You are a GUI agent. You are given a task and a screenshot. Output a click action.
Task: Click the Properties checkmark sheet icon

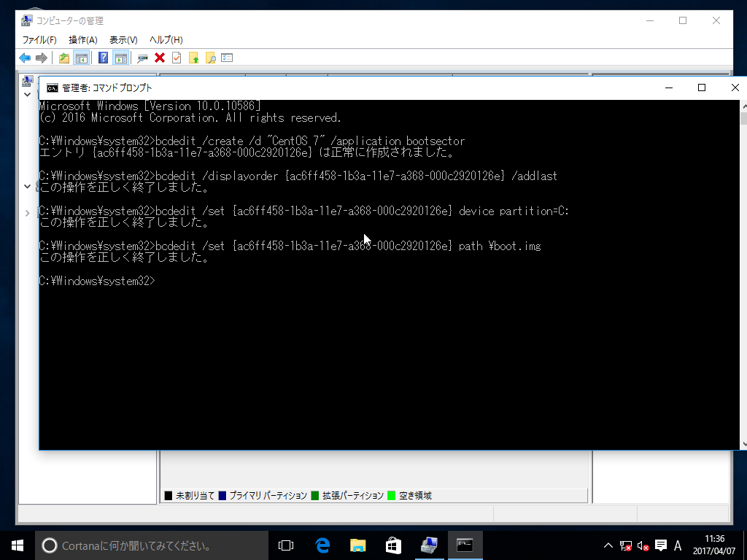point(177,58)
